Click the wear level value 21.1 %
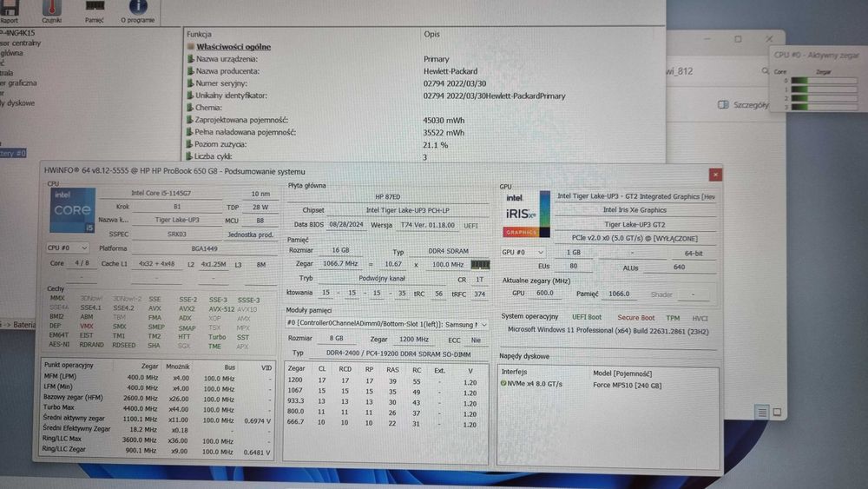The height and width of the screenshot is (489, 868). [435, 145]
